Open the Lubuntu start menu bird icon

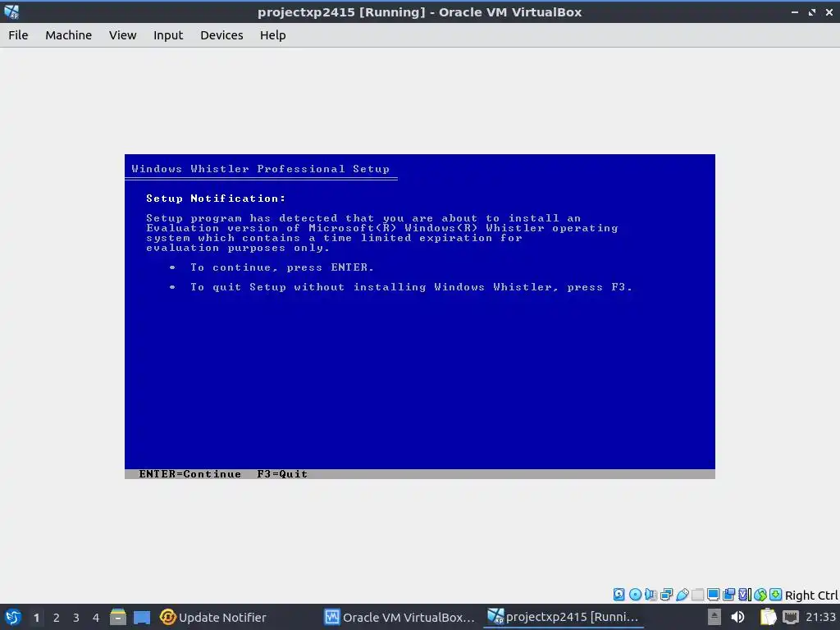coord(13,617)
